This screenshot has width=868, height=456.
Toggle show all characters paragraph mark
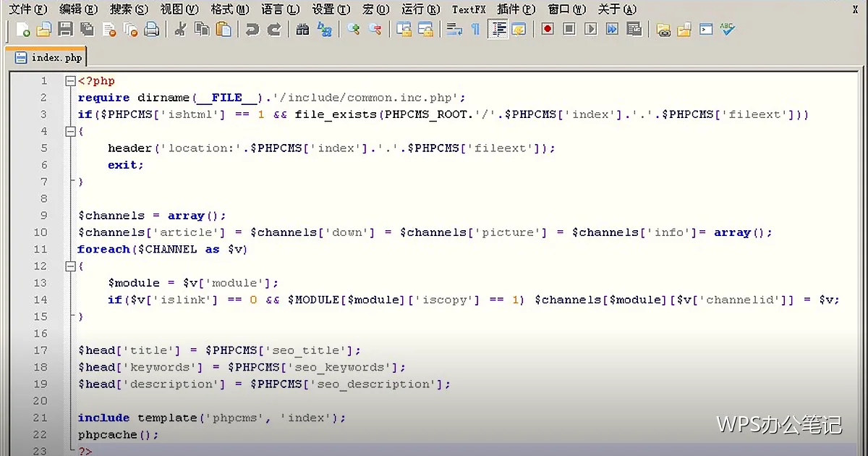coord(475,30)
